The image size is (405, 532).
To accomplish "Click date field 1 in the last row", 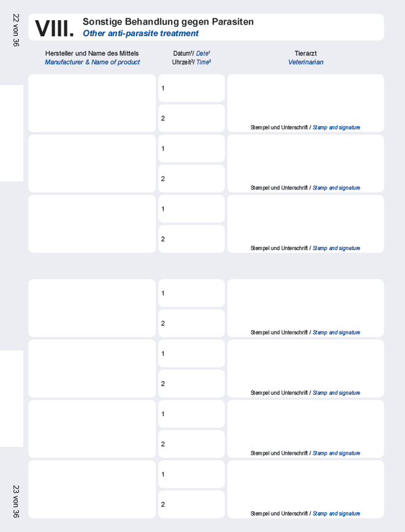I will click(192, 474).
